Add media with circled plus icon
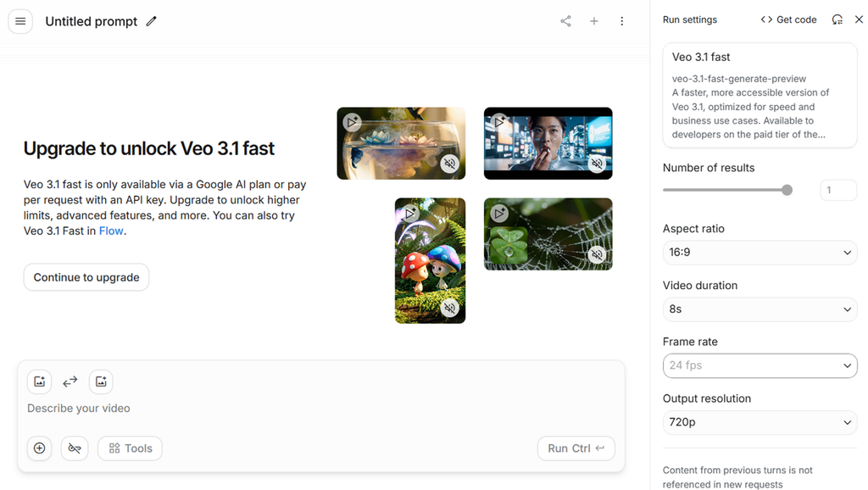Screen dimensions: 868x490 pos(39,448)
